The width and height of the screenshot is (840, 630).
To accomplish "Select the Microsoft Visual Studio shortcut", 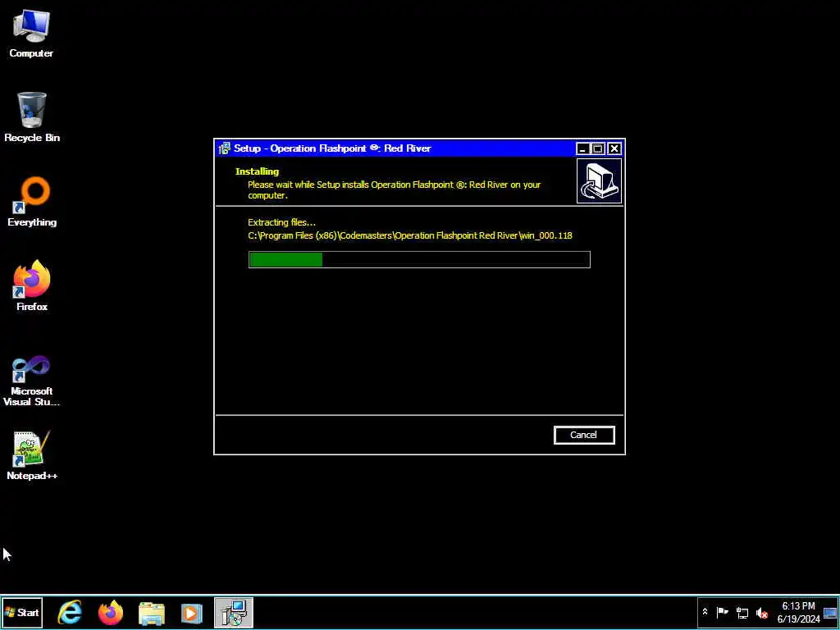I will [32, 381].
